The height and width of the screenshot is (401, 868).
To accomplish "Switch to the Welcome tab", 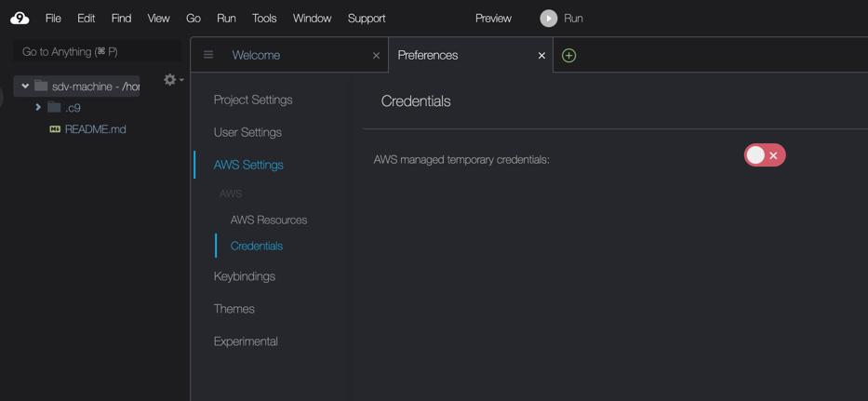I will pyautogui.click(x=256, y=56).
